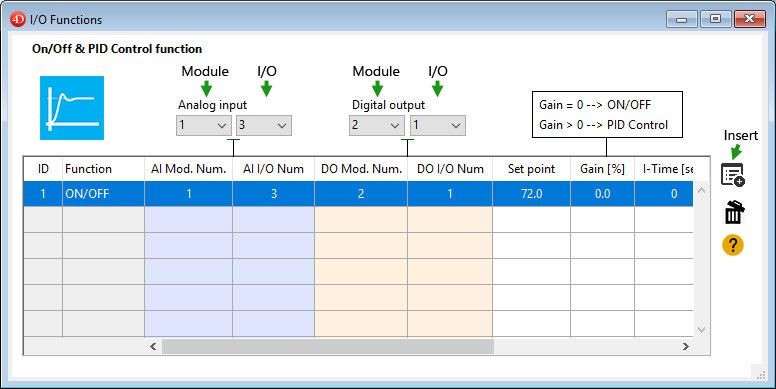Viewport: 776px width, 389px height.
Task: Click horizontal scrollbar left arrow
Action: click(x=153, y=346)
